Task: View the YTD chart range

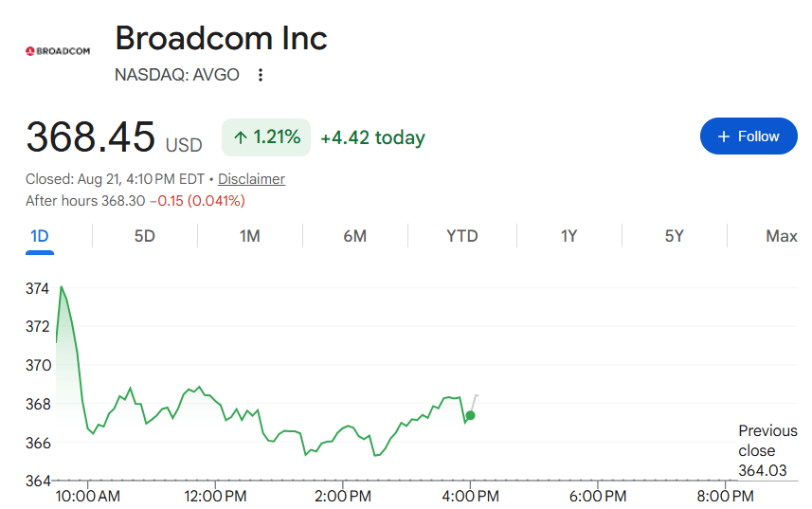Action: tap(462, 237)
